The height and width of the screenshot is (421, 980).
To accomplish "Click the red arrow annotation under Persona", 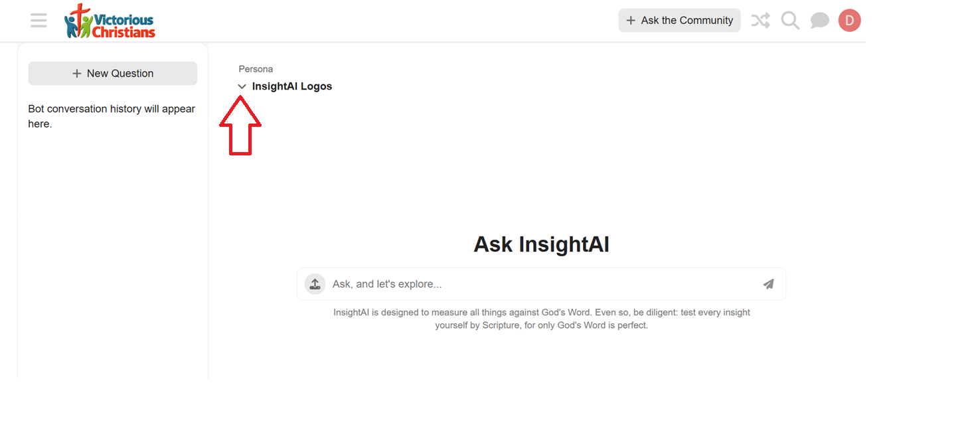I will (x=240, y=126).
